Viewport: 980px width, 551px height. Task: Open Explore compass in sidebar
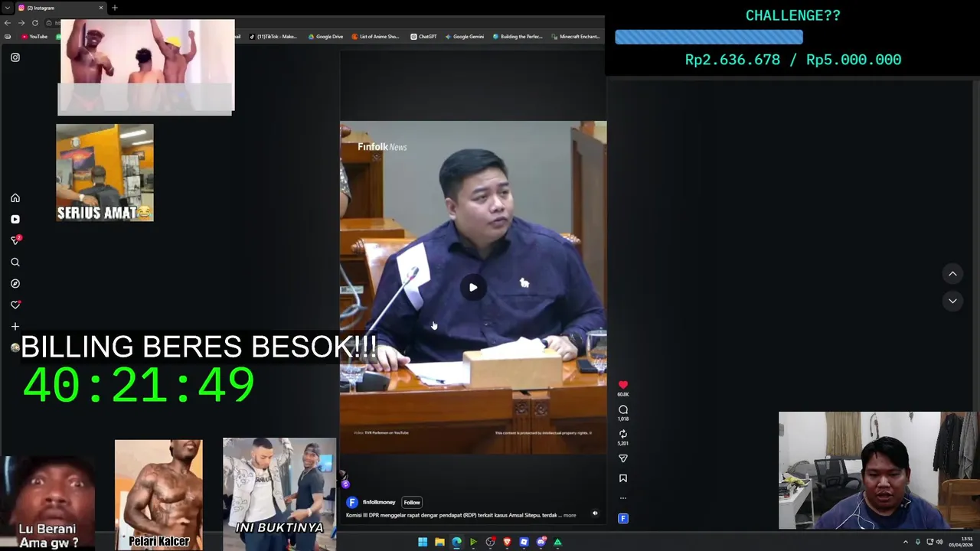click(x=15, y=284)
